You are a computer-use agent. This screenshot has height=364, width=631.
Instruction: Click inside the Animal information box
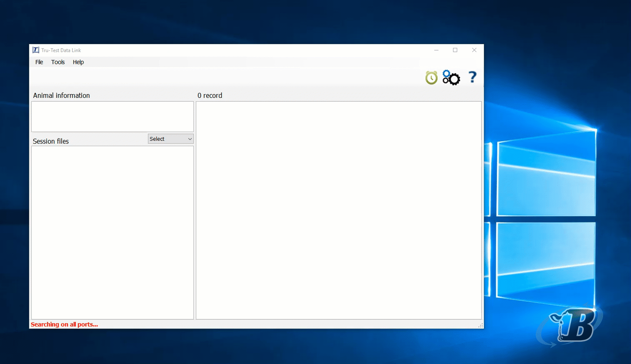tap(113, 117)
